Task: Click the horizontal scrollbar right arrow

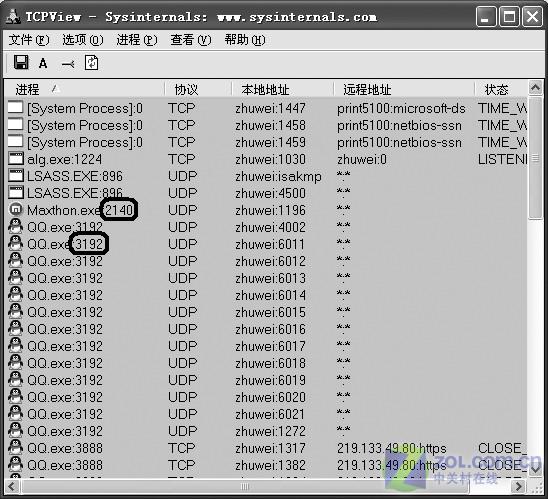Action: pyautogui.click(x=519, y=486)
